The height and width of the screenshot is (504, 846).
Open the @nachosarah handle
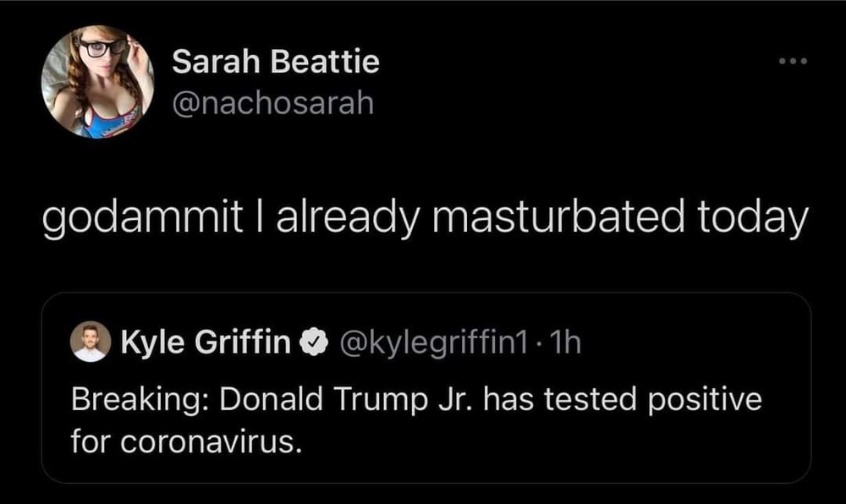(x=272, y=103)
